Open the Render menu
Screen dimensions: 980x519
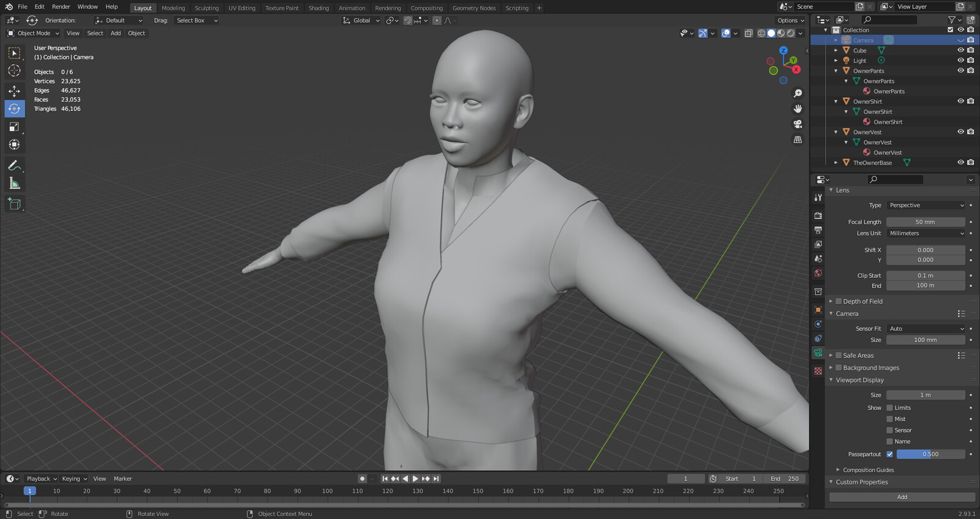[x=61, y=7]
